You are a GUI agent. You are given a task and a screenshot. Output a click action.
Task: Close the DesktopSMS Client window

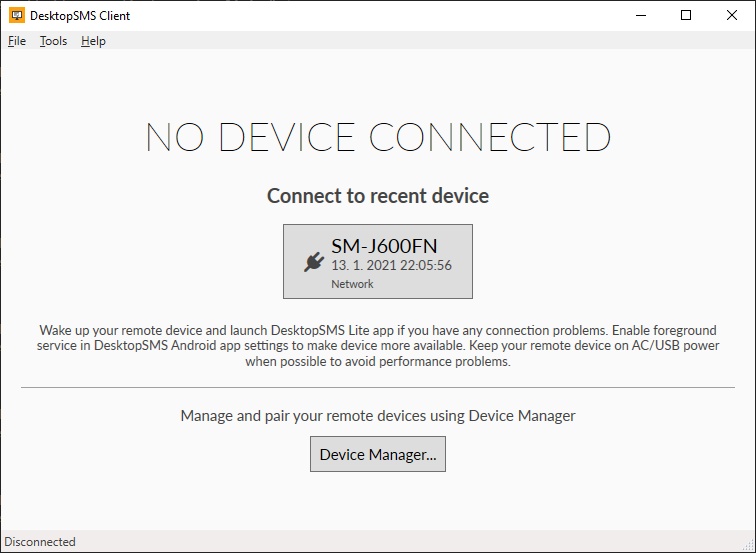click(732, 15)
